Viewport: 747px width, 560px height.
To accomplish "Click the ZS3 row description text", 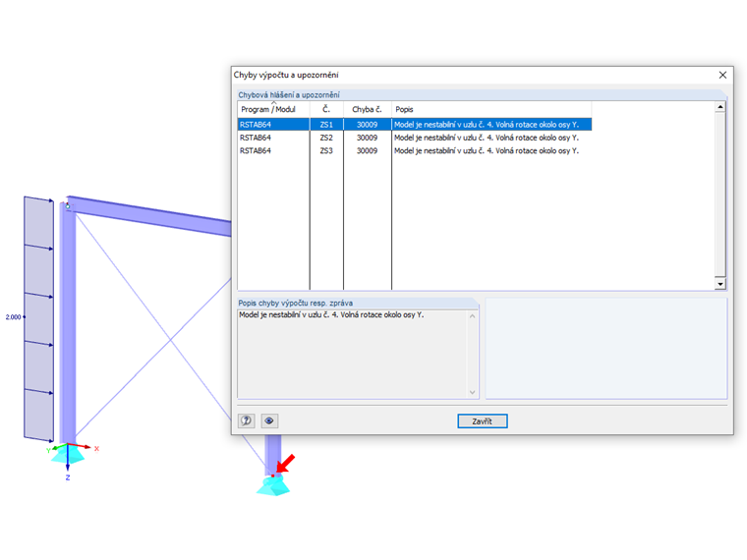I will tap(487, 151).
